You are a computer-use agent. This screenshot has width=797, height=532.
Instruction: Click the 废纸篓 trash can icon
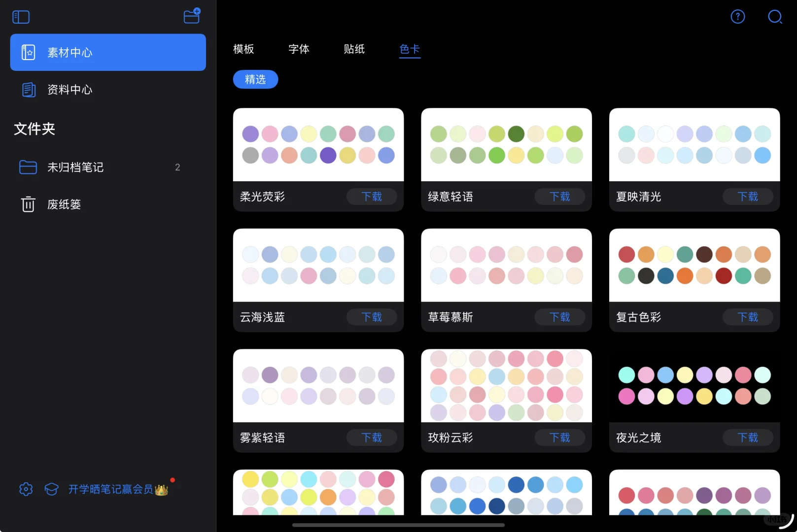[x=28, y=204]
